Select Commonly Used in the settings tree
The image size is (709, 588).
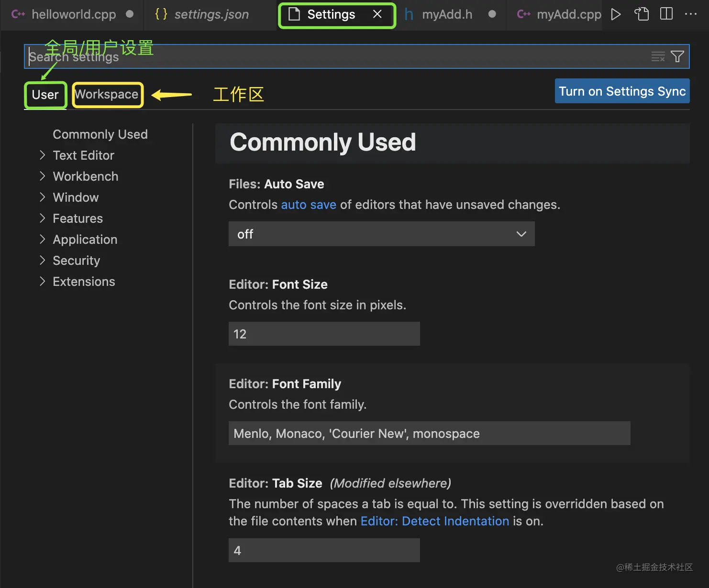pos(100,134)
